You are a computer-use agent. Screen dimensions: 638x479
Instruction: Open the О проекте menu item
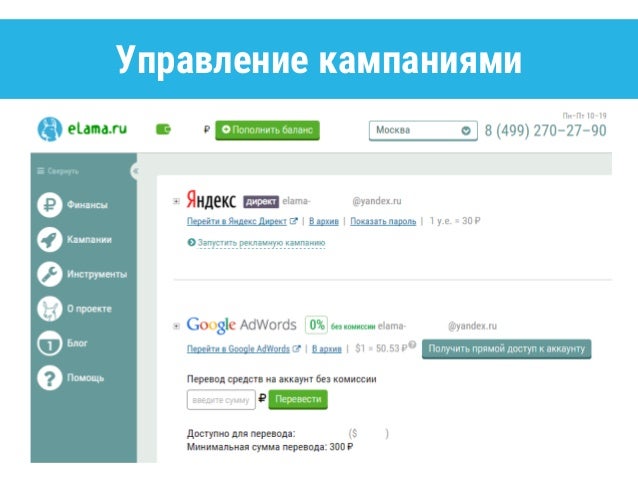coord(89,308)
